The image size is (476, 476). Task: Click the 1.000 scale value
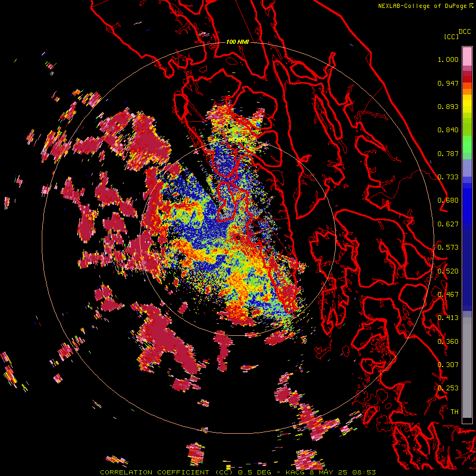click(x=448, y=59)
